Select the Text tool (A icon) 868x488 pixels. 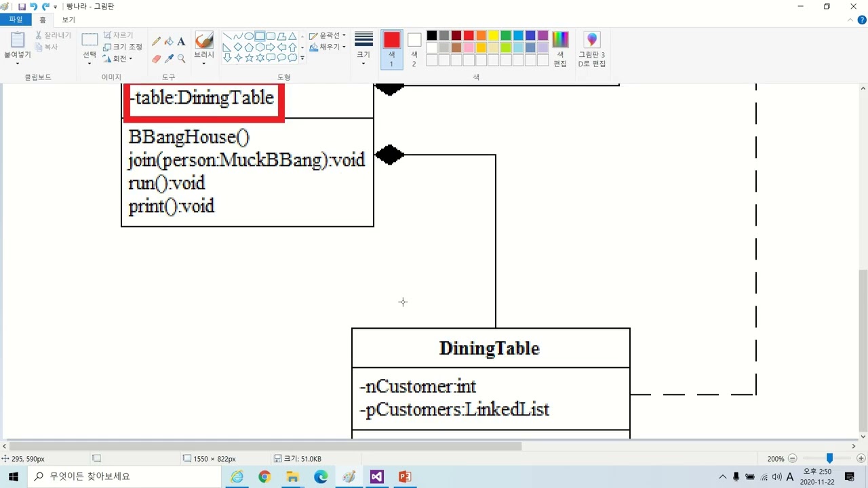(181, 41)
